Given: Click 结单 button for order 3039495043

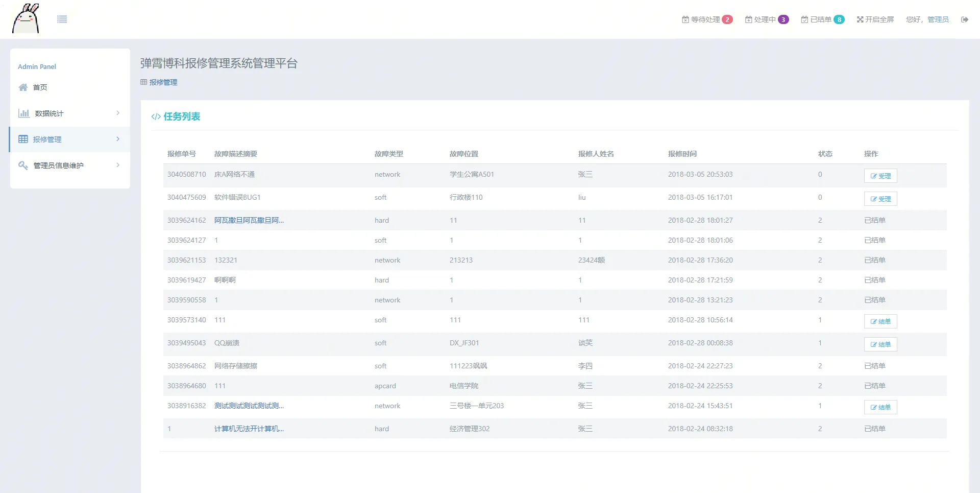Looking at the screenshot, I should [x=880, y=344].
